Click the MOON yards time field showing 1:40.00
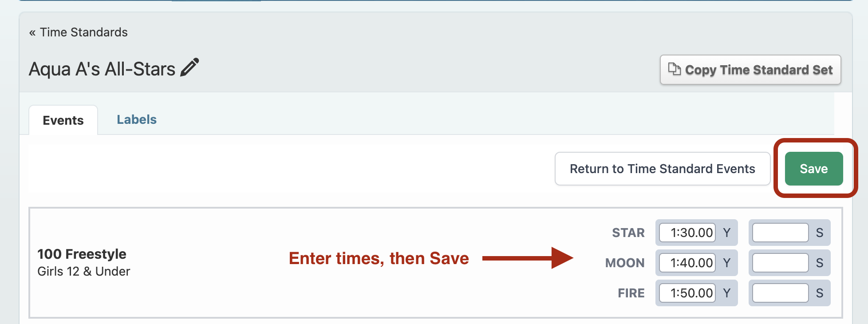The image size is (868, 324). [687, 263]
